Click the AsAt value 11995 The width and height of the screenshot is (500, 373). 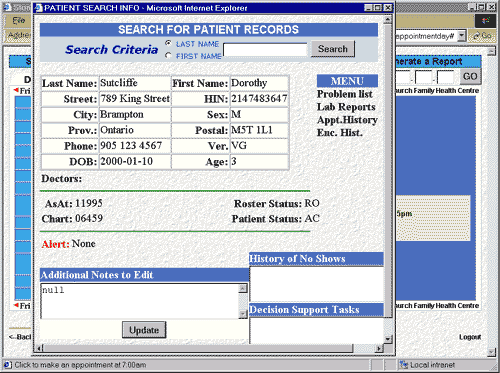tap(88, 203)
